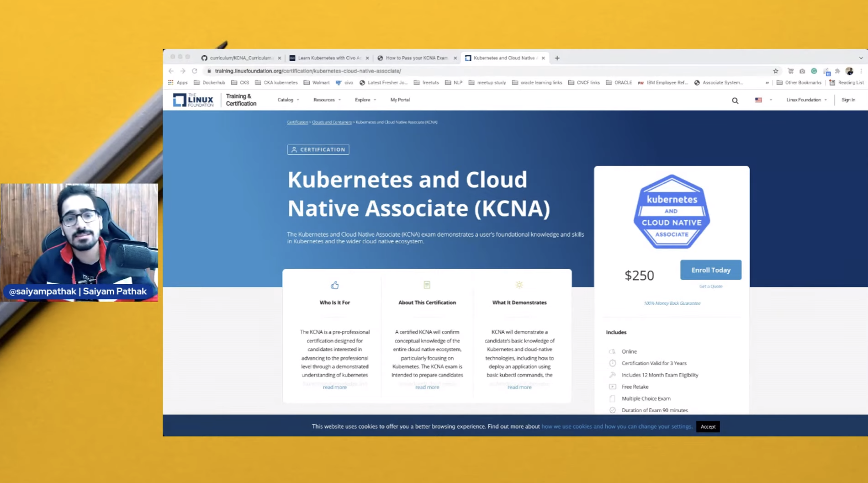Click the camera extension icon
Image resolution: width=868 pixels, height=483 pixels.
point(802,71)
